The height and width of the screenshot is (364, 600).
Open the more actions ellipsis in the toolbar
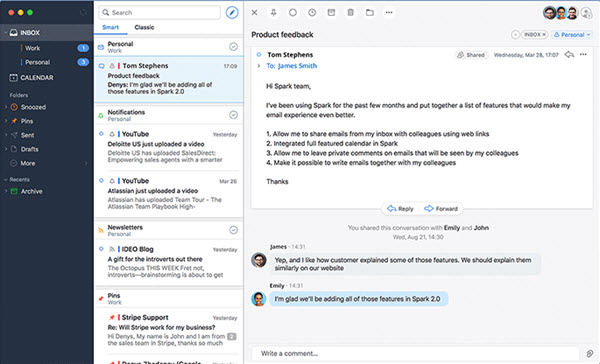pos(389,13)
